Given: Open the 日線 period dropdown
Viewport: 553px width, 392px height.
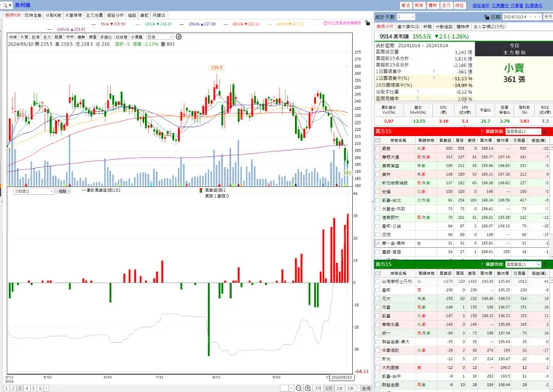Looking at the screenshot, I should [159, 37].
